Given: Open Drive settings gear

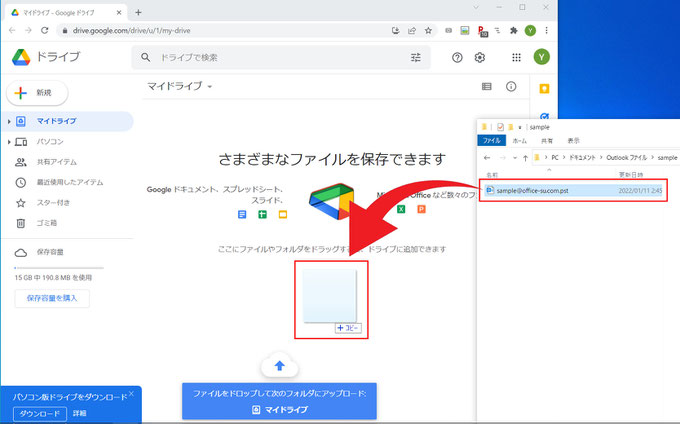Looking at the screenshot, I should [480, 57].
